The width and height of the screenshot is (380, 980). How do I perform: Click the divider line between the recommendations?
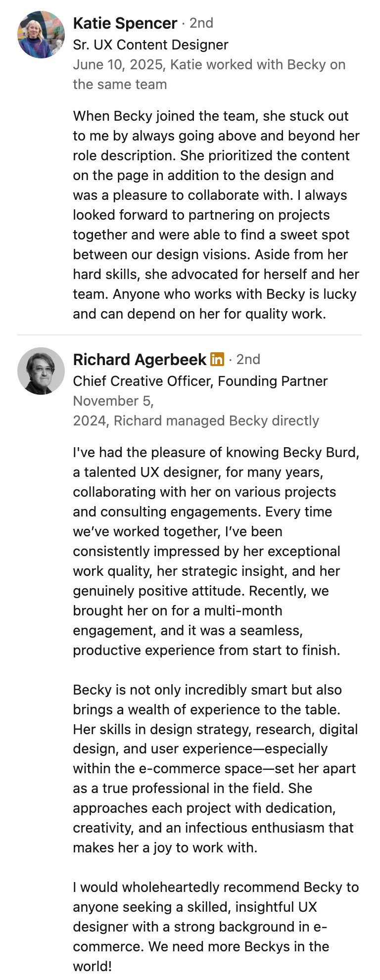pos(190,335)
